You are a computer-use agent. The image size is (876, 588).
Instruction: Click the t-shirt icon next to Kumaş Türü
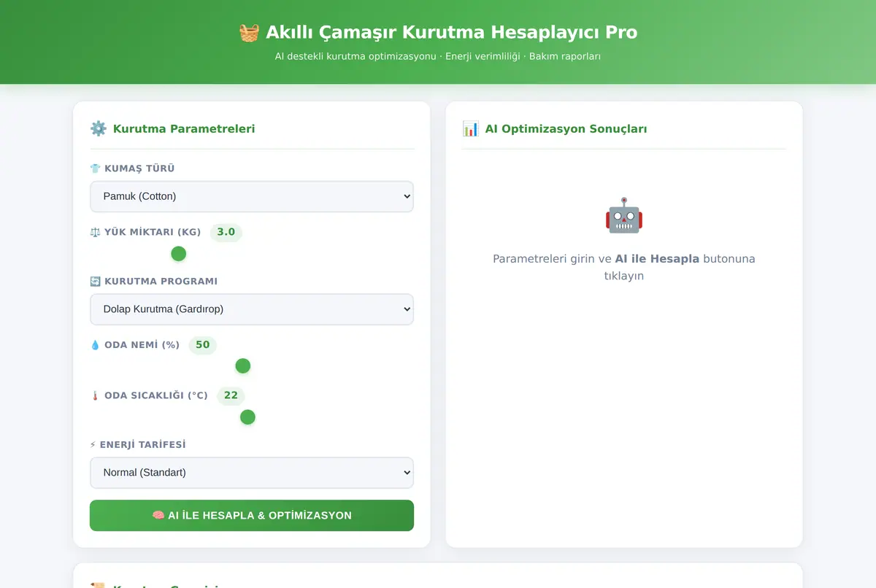[95, 169]
